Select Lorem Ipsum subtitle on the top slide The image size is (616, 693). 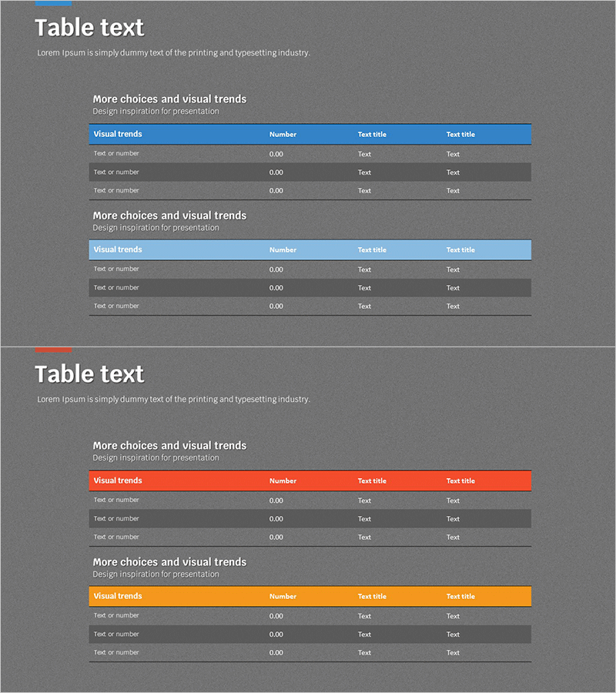pyautogui.click(x=173, y=53)
